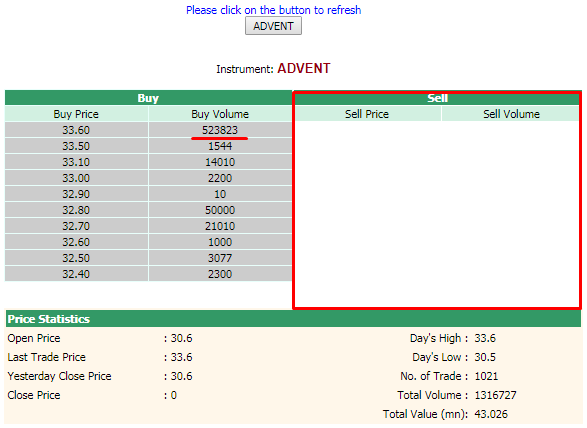Select buy price 32.40 cell
This screenshot has width=587, height=428.
coord(76,274)
